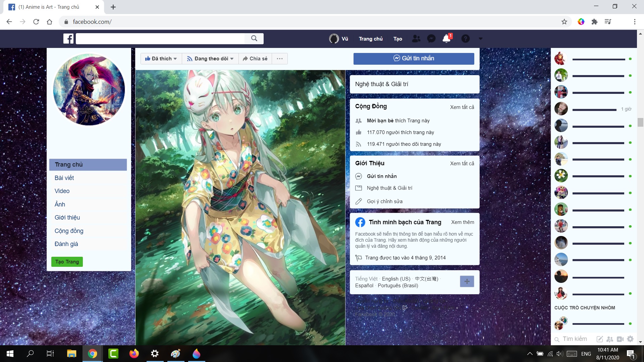Image resolution: width=644 pixels, height=362 pixels.
Task: Open Windows action center notification icon
Action: pos(631,354)
